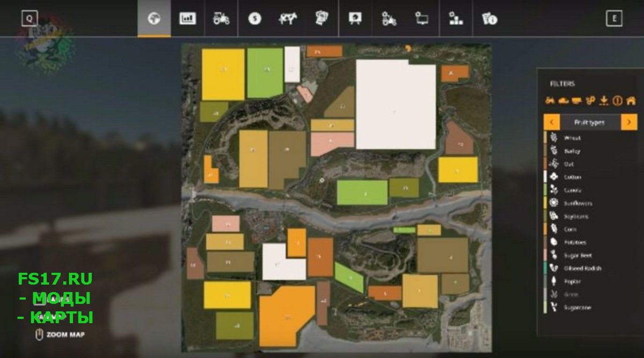Click the FILTERS panel heading

pyautogui.click(x=562, y=84)
